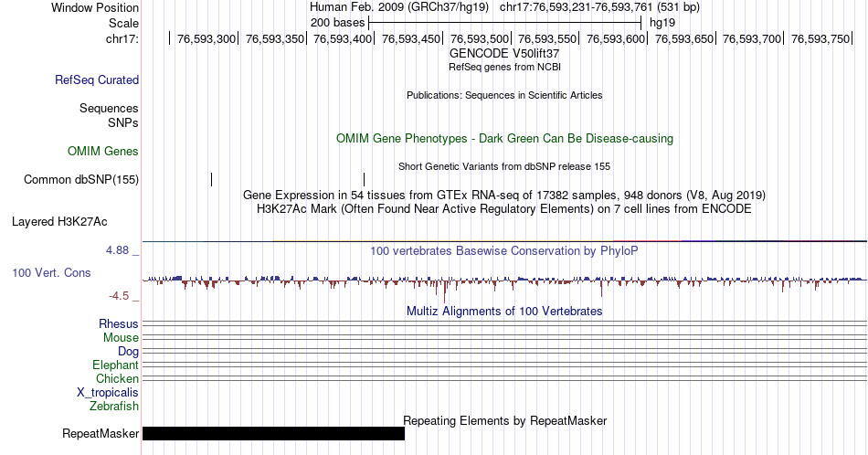
Task: Click the GTEx Gene Expression track title
Action: [504, 195]
